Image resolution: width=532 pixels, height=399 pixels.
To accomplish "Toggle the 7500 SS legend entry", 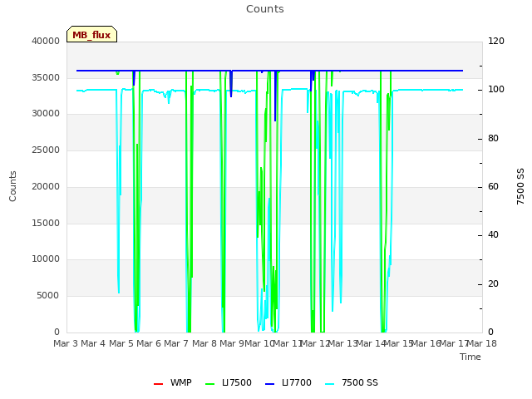I will click(352, 382).
